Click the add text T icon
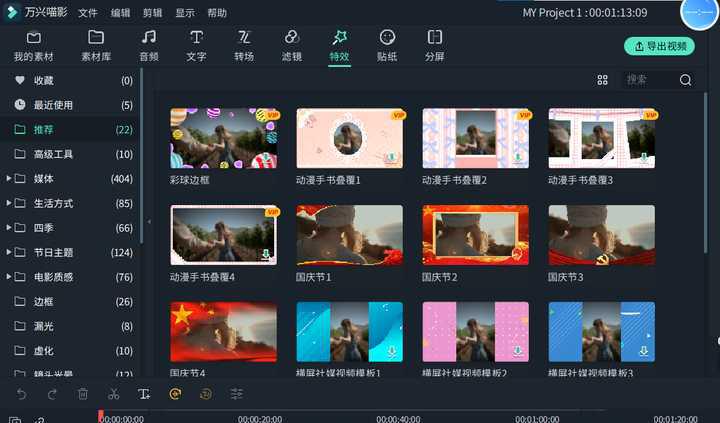 [144, 394]
